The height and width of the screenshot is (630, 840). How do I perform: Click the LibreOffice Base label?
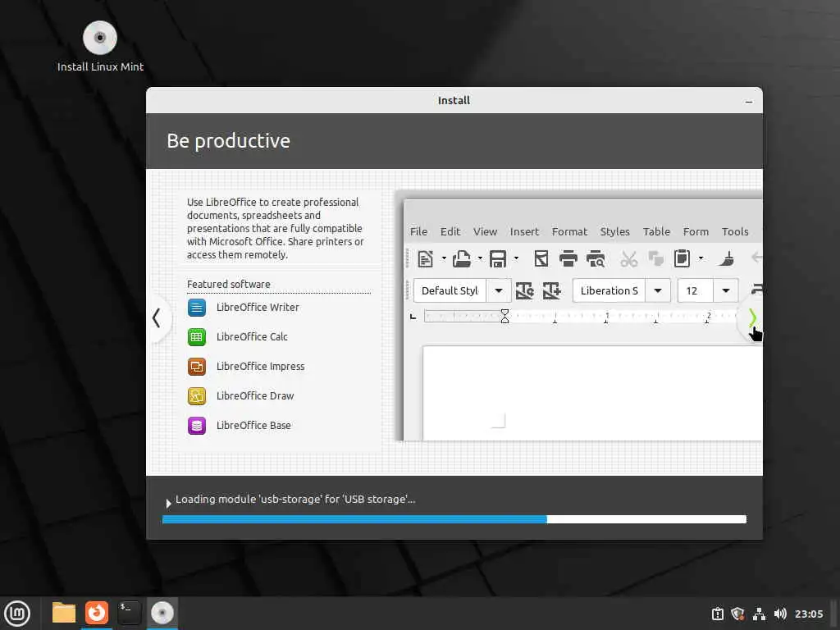[254, 426]
